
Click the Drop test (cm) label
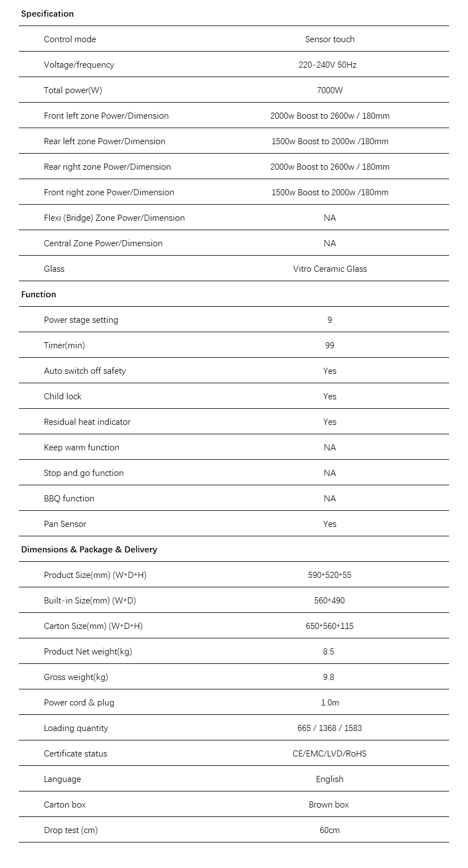[x=71, y=830]
